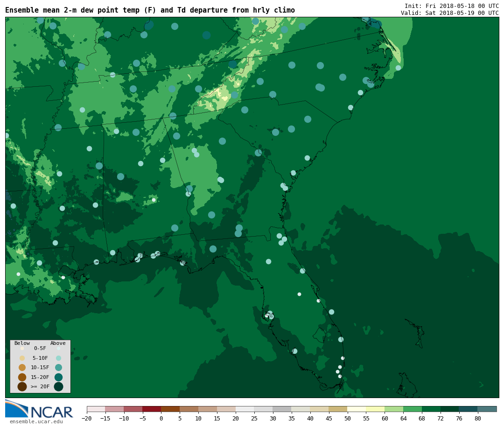This screenshot has height=427, width=504.
Task: Click the "64" colorbar tick label
Action: [x=404, y=418]
